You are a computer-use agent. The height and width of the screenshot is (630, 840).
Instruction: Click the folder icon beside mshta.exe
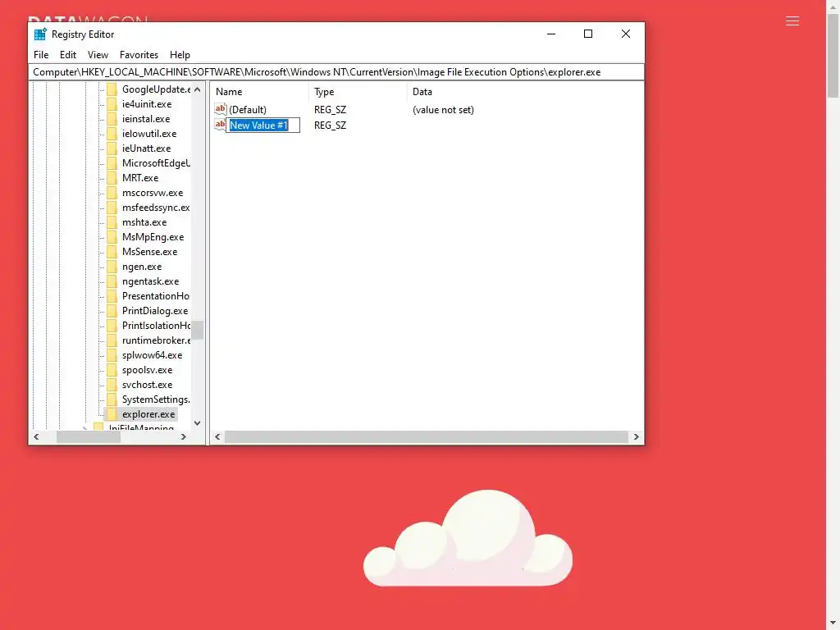(x=112, y=222)
